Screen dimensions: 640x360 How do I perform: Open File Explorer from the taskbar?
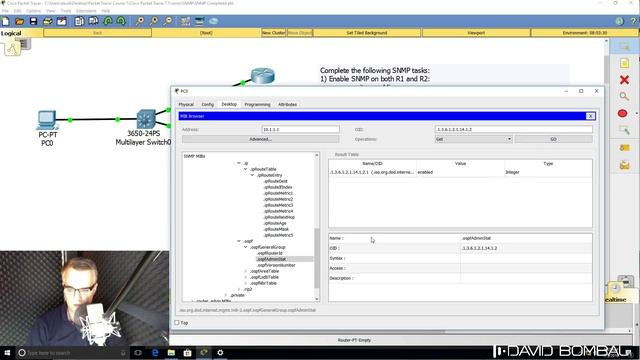point(171,353)
